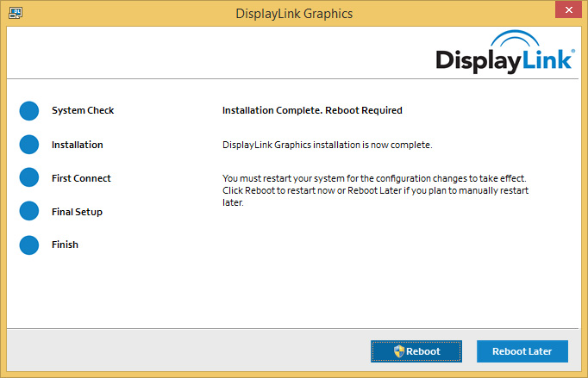The width and height of the screenshot is (588, 378).
Task: Select the Finish step label
Action: click(65, 245)
